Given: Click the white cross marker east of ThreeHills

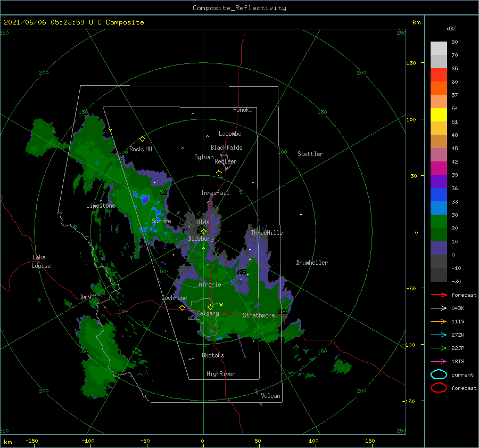Looking at the screenshot, I should 301,214.
